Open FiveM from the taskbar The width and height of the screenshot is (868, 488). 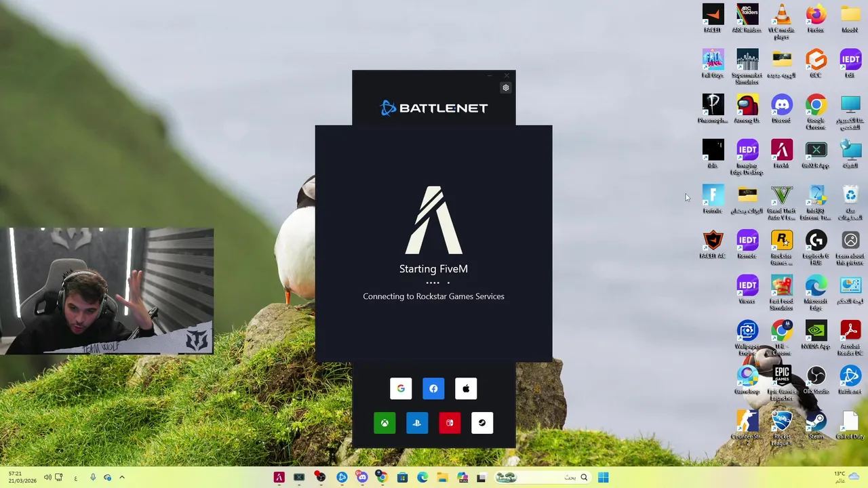pos(279,477)
